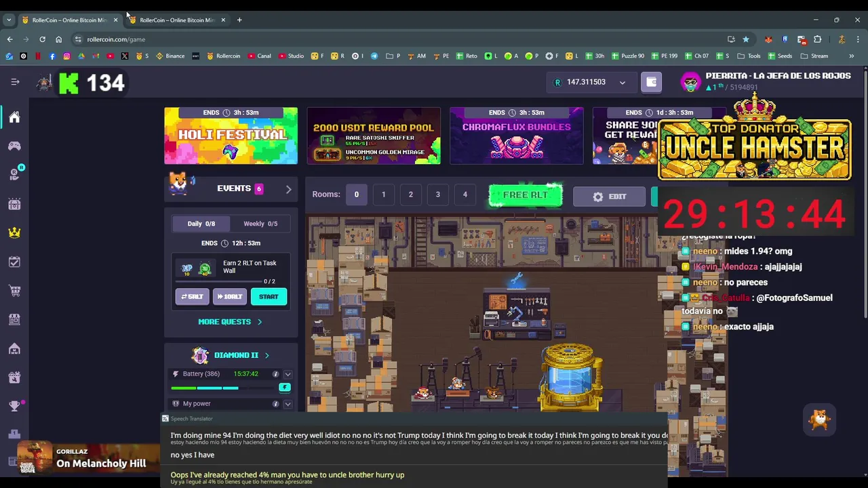868x488 pixels.
Task: Select room 0 tab
Action: (x=356, y=195)
